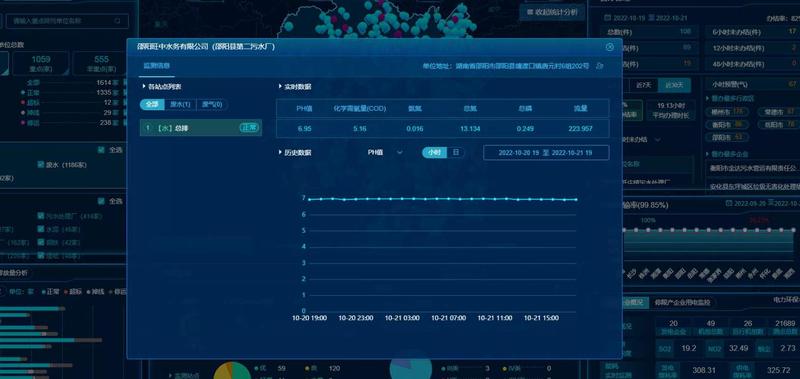The height and width of the screenshot is (379, 800).
Task: Switch to the 监测信息 tab
Action: pyautogui.click(x=157, y=66)
